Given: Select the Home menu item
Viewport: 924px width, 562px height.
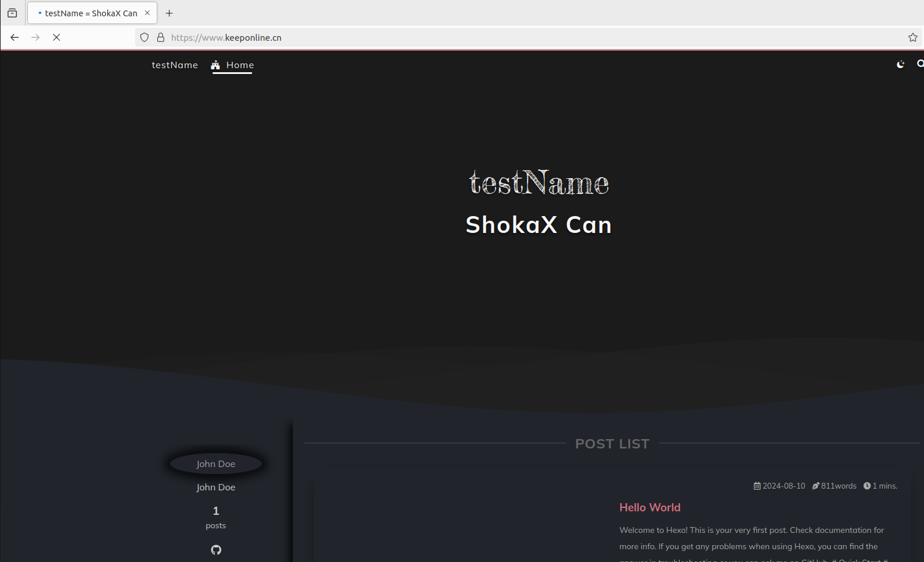Looking at the screenshot, I should [x=232, y=65].
